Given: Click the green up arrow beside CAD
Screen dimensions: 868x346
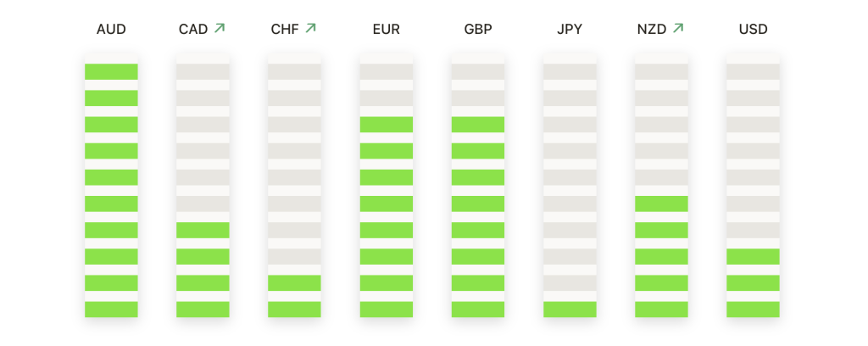Looking at the screenshot, I should click(x=220, y=28).
